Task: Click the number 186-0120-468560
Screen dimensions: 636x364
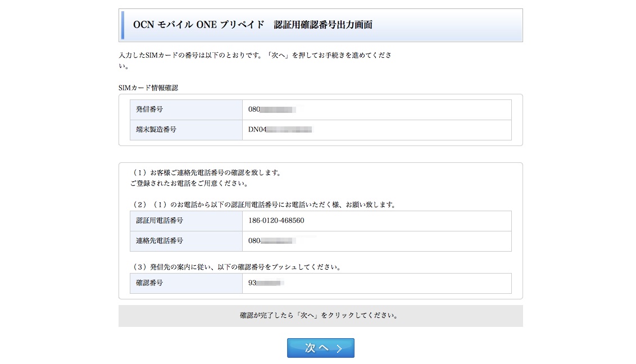Action: (276, 221)
